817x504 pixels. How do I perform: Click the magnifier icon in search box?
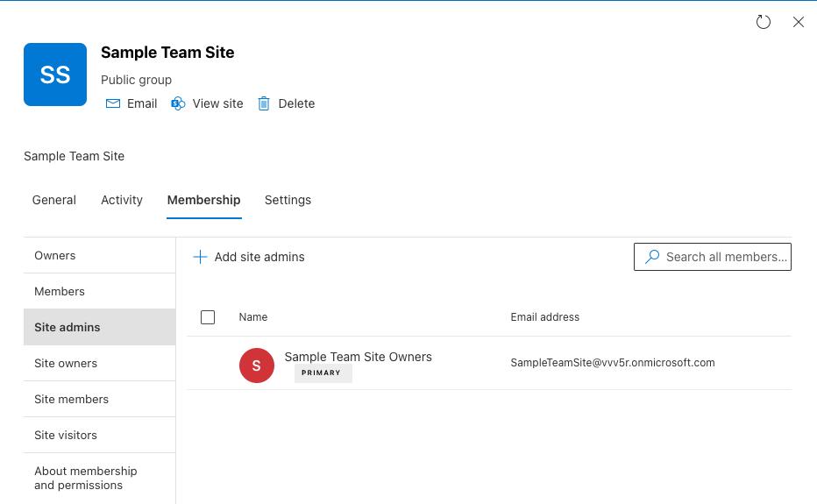pos(651,257)
